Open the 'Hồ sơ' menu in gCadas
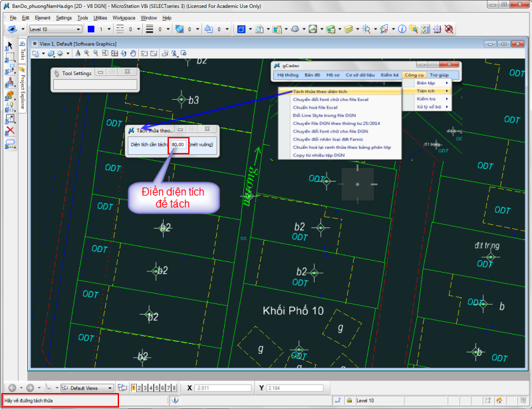This screenshot has width=532, height=409. click(332, 75)
